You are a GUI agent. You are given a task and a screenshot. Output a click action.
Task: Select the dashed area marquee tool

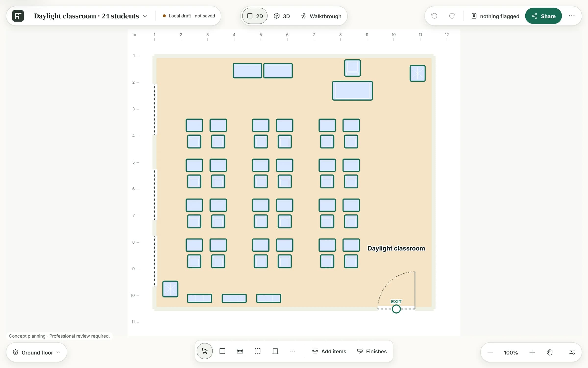coord(257,351)
